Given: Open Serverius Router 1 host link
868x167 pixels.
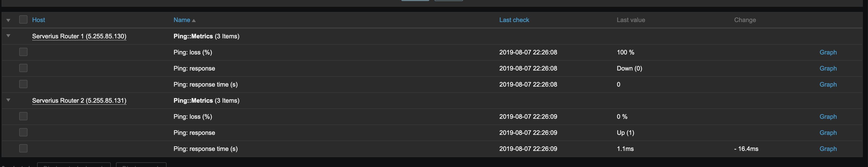Looking at the screenshot, I should tap(79, 36).
